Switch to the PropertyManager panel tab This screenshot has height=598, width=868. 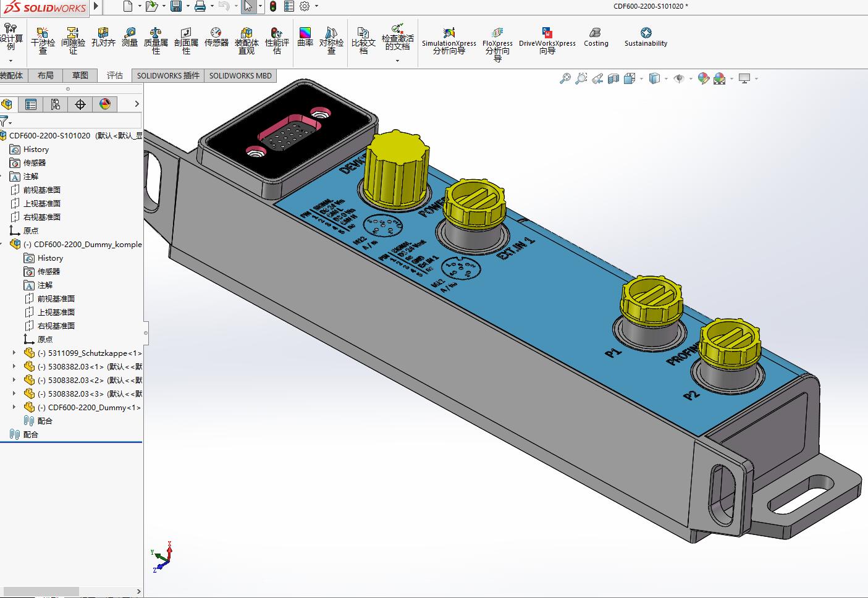31,104
